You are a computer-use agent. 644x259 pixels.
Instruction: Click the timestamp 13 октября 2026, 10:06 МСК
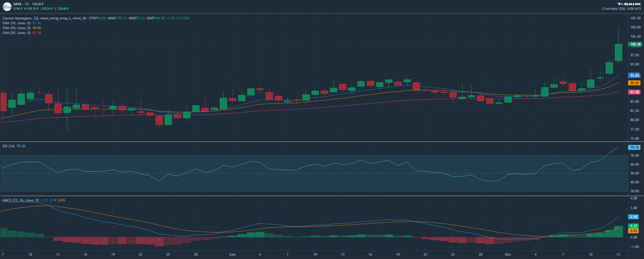[x=621, y=9]
